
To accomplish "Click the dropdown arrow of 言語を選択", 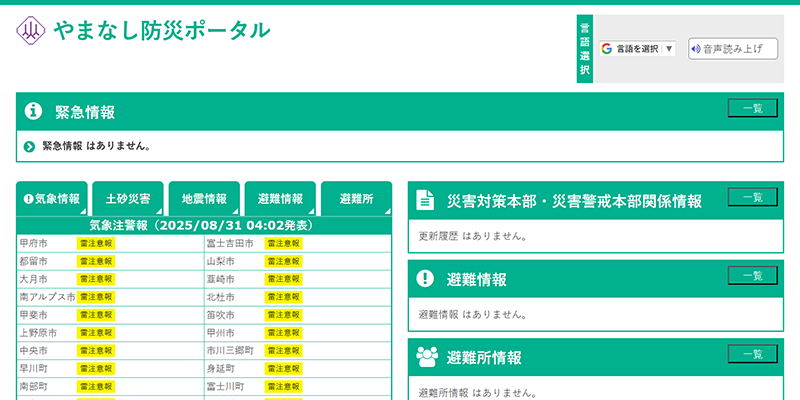I will tap(669, 49).
